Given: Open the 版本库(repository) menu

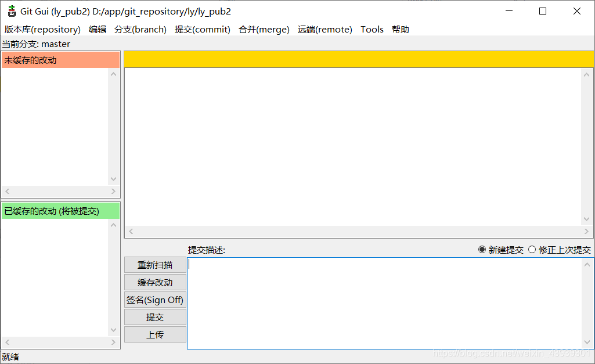Looking at the screenshot, I should tap(42, 29).
